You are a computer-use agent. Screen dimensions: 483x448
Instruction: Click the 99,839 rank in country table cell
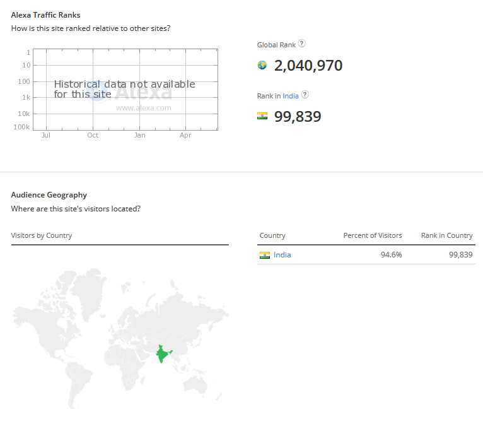click(460, 255)
